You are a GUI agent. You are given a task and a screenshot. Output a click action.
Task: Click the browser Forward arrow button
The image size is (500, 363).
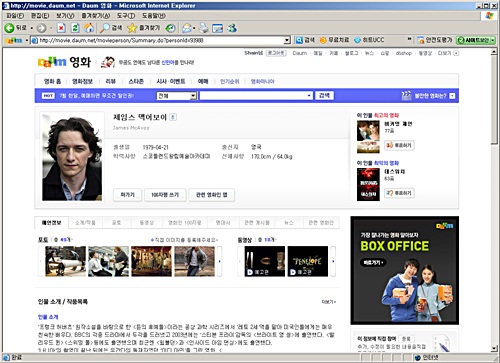click(x=41, y=28)
